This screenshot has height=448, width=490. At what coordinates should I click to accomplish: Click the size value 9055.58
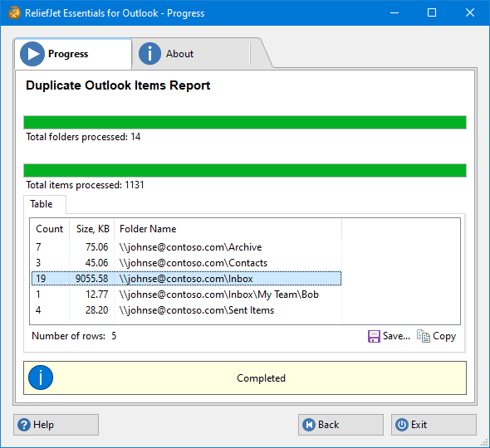point(91,279)
